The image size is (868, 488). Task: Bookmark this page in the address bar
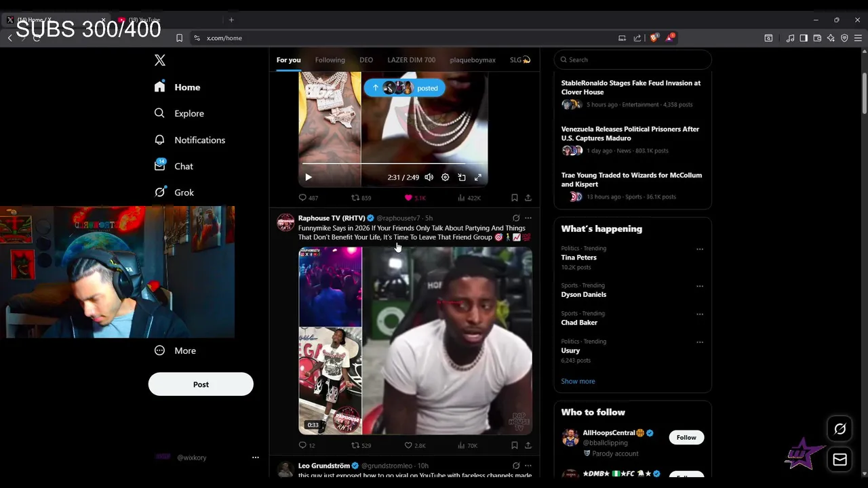179,38
